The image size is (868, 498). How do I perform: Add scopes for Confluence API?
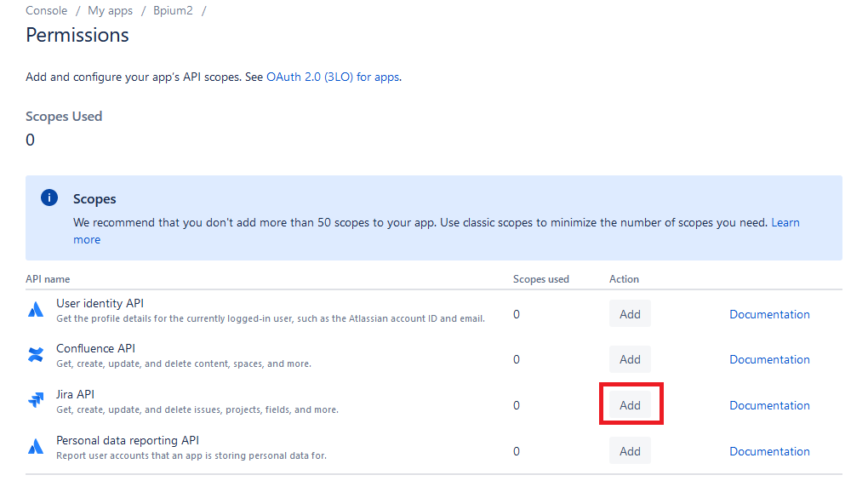(x=630, y=359)
